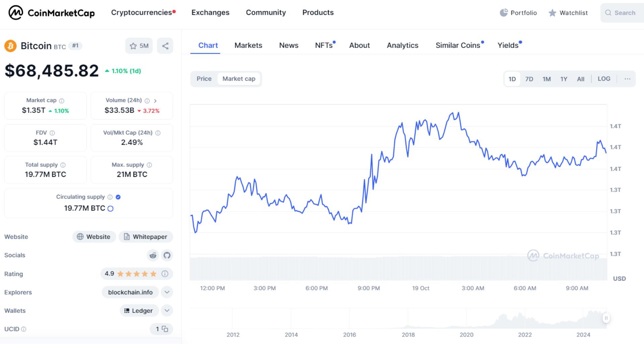This screenshot has width=644, height=344.
Task: Click the share icon next to Bitcoin
Action: tap(165, 46)
